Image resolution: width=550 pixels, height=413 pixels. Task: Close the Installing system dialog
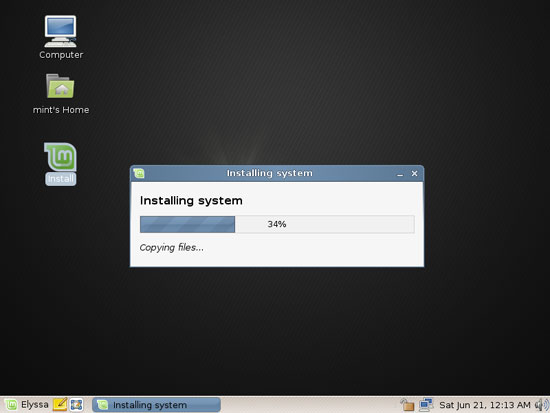[x=415, y=173]
